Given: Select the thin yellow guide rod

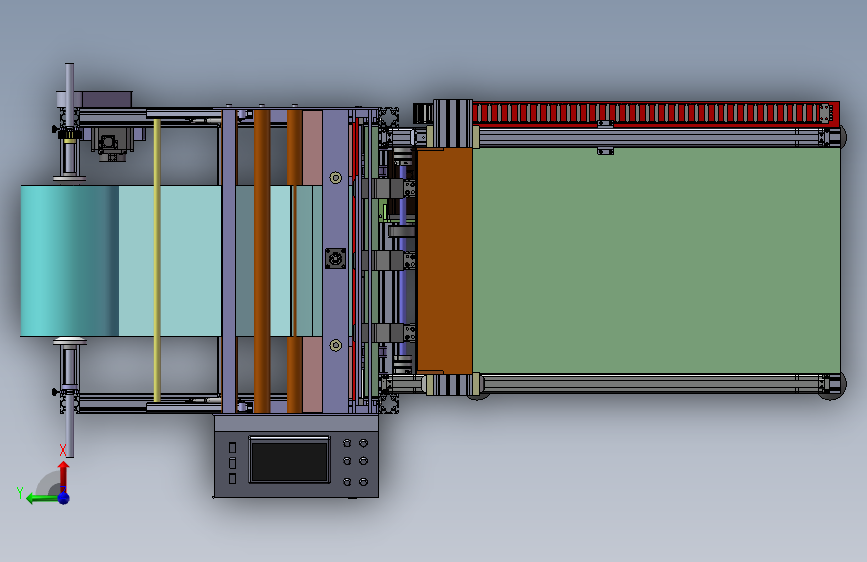Looking at the screenshot, I should (x=157, y=260).
